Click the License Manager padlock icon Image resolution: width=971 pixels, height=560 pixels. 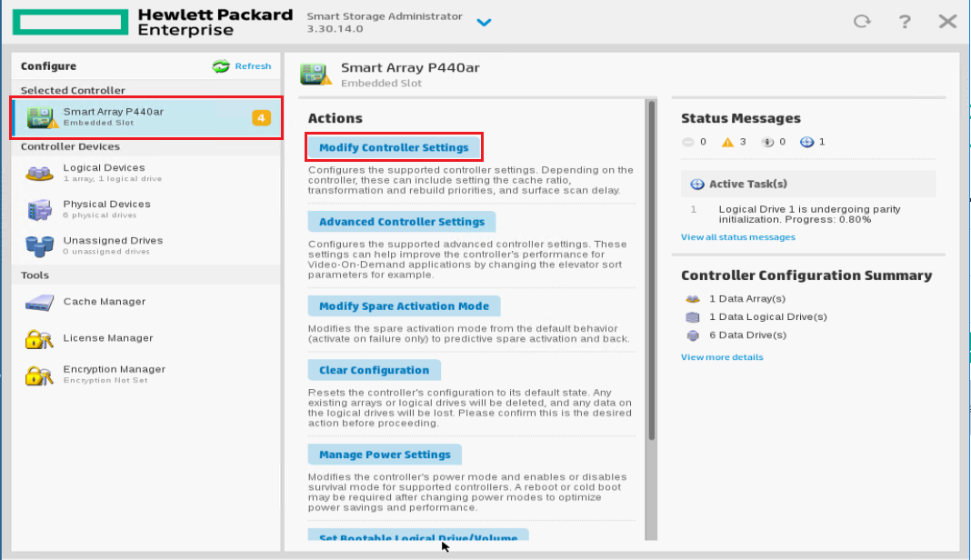tap(39, 339)
